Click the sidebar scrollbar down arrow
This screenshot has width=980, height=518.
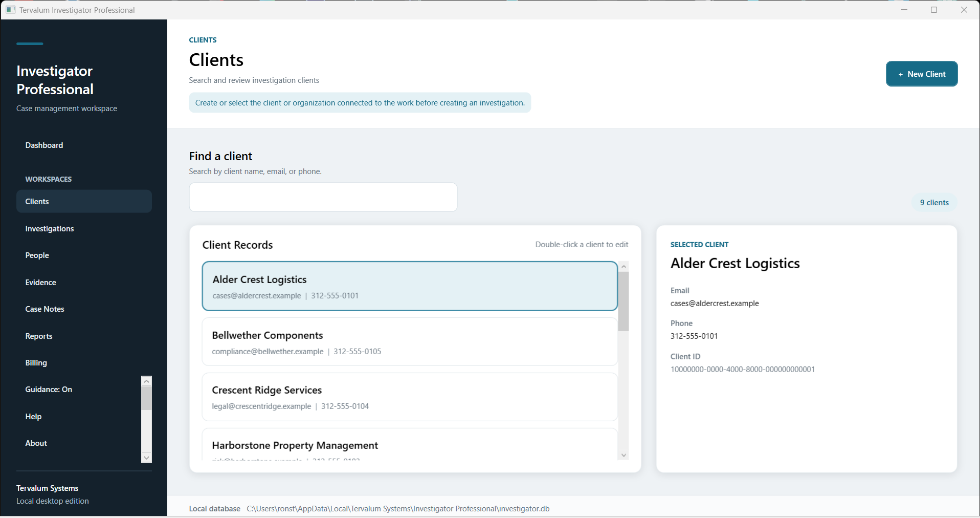147,458
